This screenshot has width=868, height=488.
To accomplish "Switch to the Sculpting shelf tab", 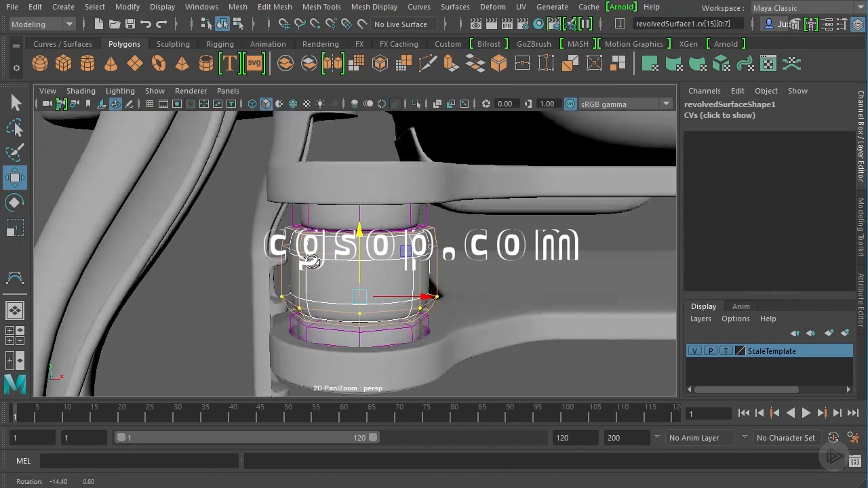I will point(173,44).
